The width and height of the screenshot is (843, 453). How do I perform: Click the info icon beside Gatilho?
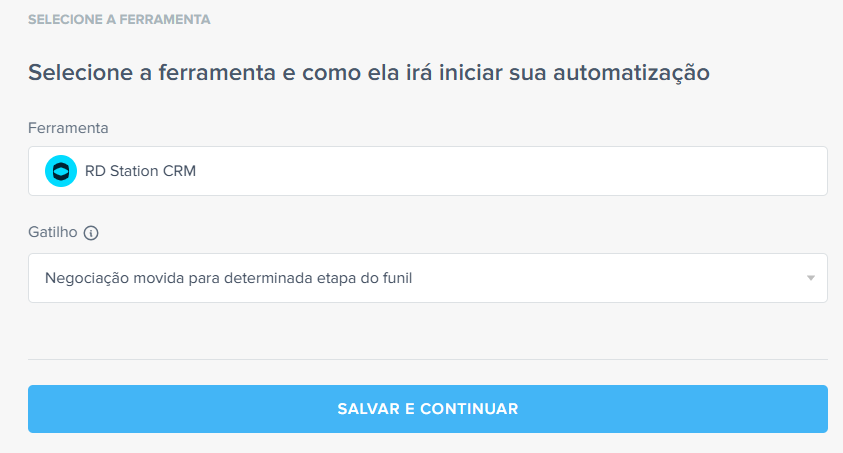91,233
